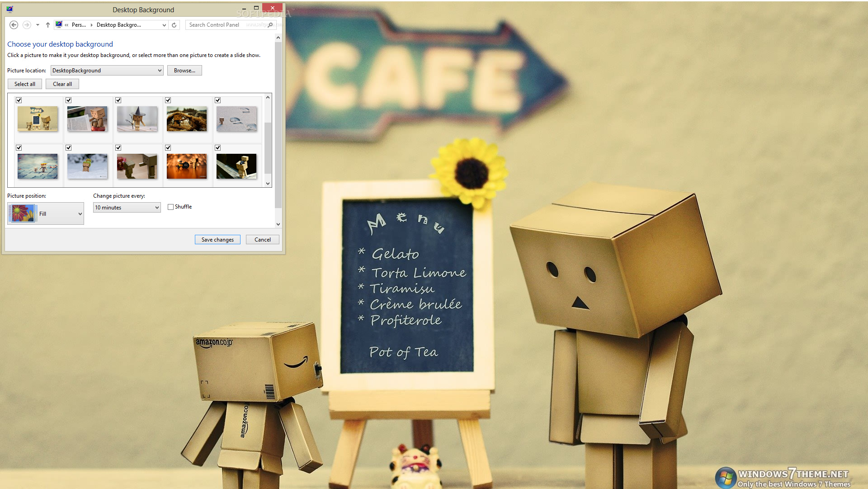Viewport: 868px width, 489px height.
Task: Click the search magnifier icon
Action: (x=270, y=25)
